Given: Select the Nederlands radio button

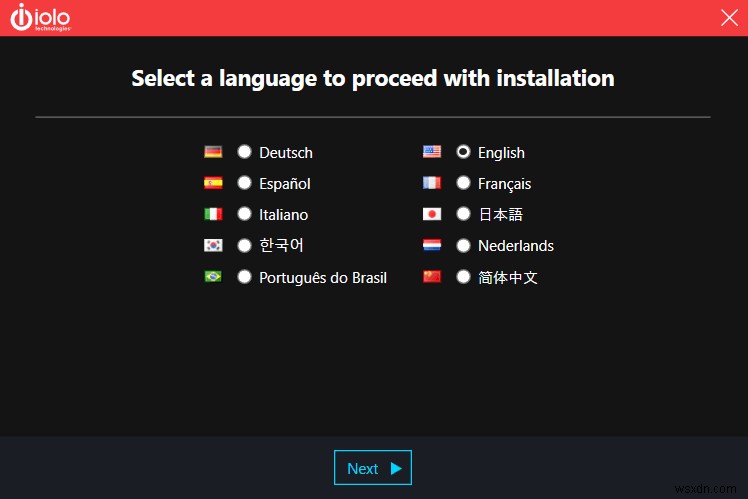Looking at the screenshot, I should (x=463, y=245).
